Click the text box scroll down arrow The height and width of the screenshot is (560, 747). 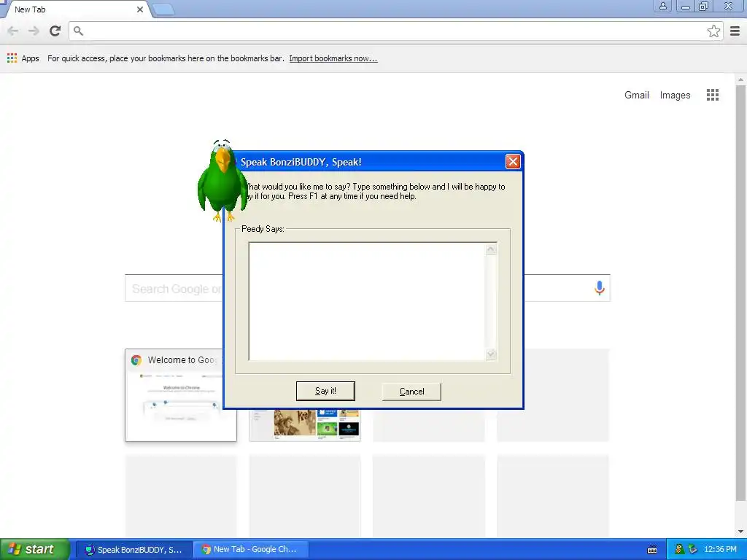tap(491, 354)
